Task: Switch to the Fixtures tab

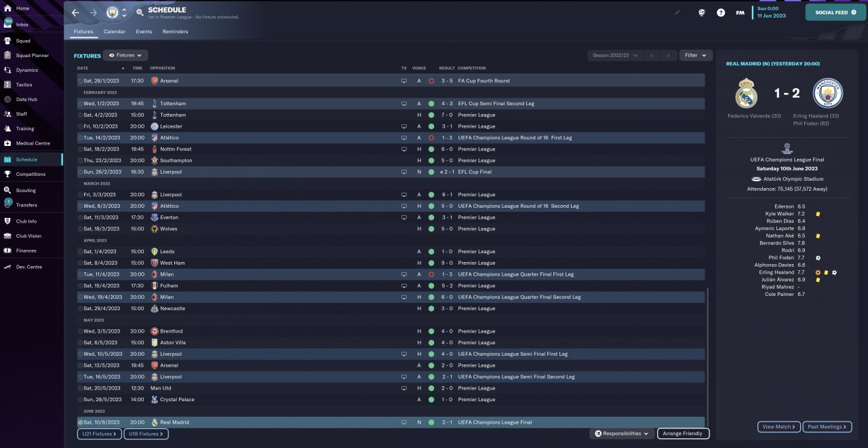Action: (x=83, y=31)
